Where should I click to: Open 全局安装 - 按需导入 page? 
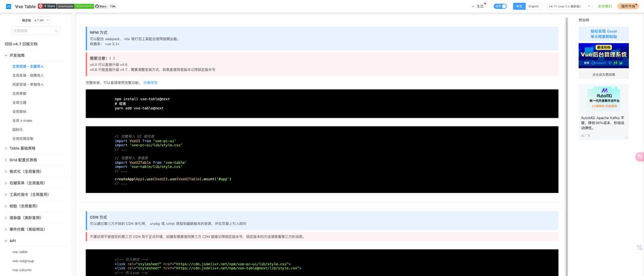coord(28,75)
